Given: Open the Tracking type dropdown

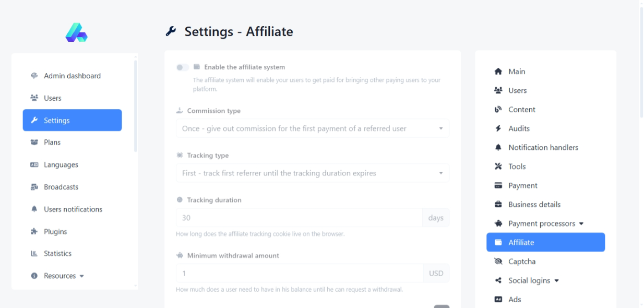Looking at the screenshot, I should (x=312, y=173).
